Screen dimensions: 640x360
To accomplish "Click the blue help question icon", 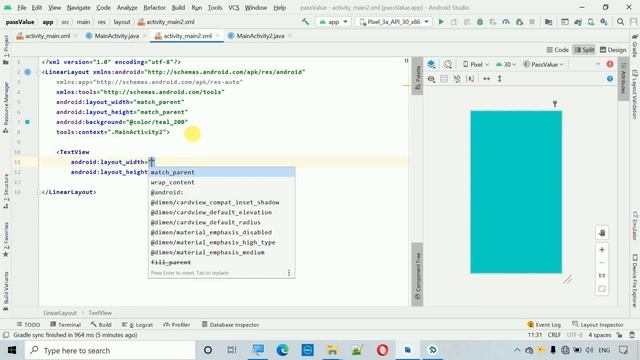I will tap(610, 79).
